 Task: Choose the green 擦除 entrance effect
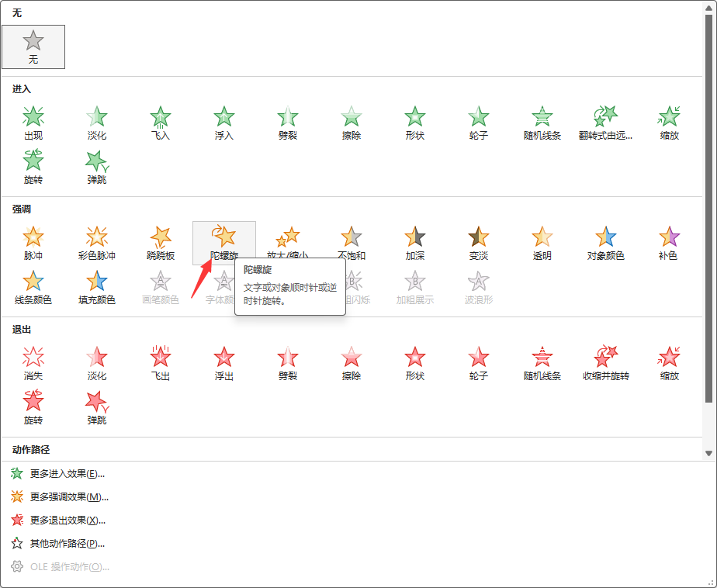click(352, 123)
